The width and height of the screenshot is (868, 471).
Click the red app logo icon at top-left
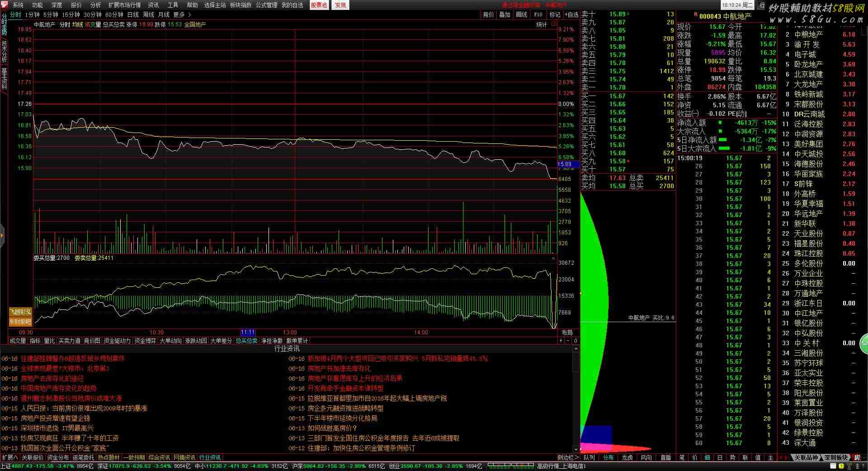coord(5,5)
